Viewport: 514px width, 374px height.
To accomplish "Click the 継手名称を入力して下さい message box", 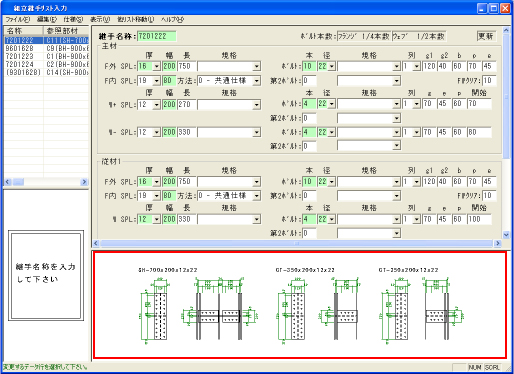I will click(x=46, y=275).
